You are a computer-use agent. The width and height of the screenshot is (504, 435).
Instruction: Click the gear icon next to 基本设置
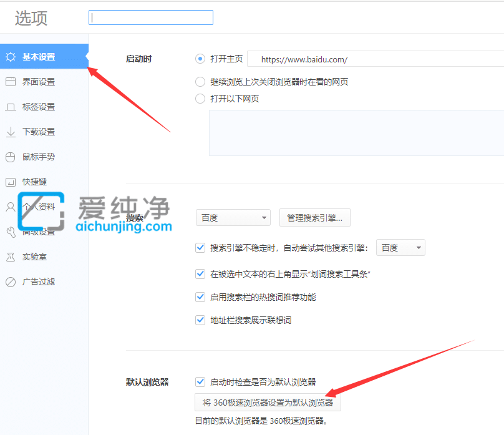11,56
